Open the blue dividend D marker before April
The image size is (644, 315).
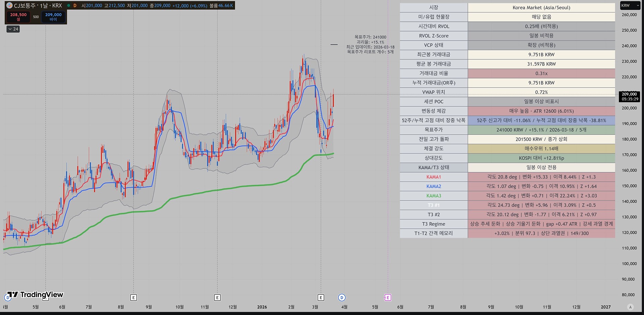tap(341, 298)
